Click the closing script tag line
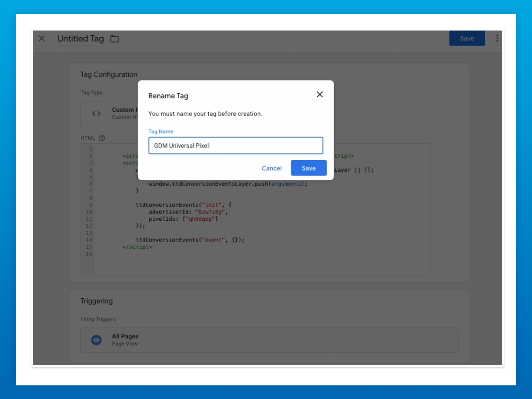Viewport: 532px width, 399px height. (137, 247)
